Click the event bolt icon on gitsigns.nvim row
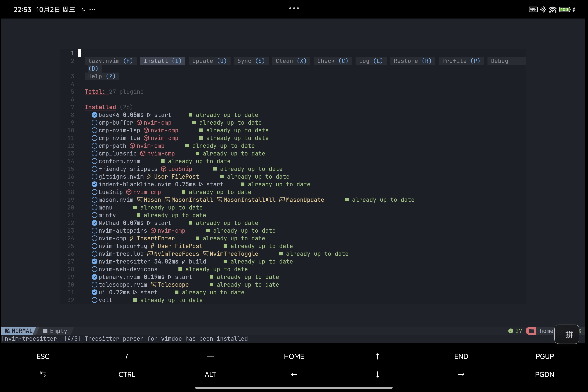This screenshot has height=392, width=588. 149,177
